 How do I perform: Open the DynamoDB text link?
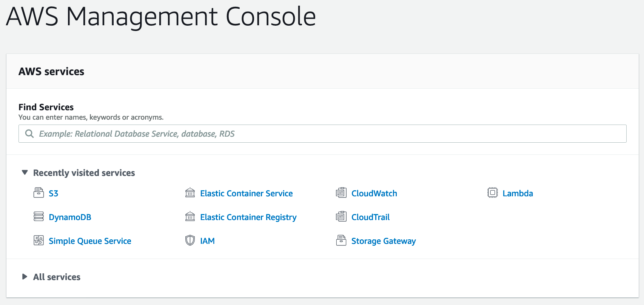(70, 217)
